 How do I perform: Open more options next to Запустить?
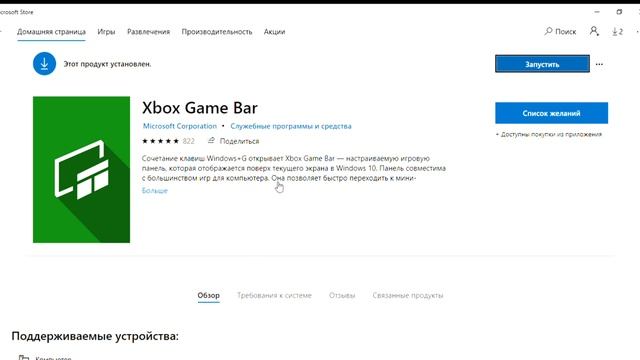click(599, 64)
